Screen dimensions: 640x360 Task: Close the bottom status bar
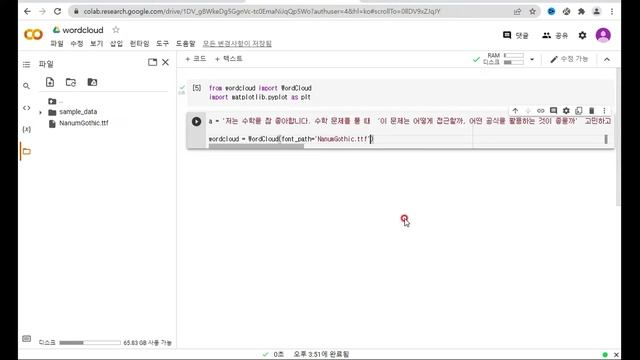[616, 355]
